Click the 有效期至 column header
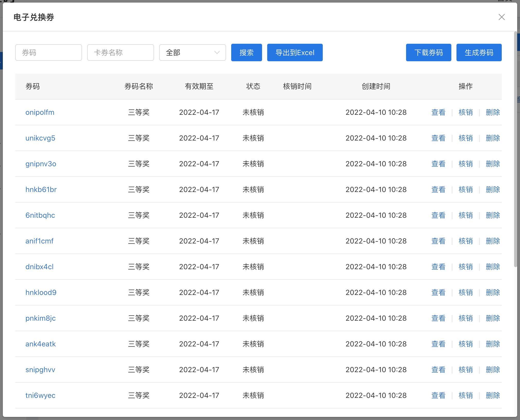Image resolution: width=520 pixels, height=420 pixels. (199, 86)
